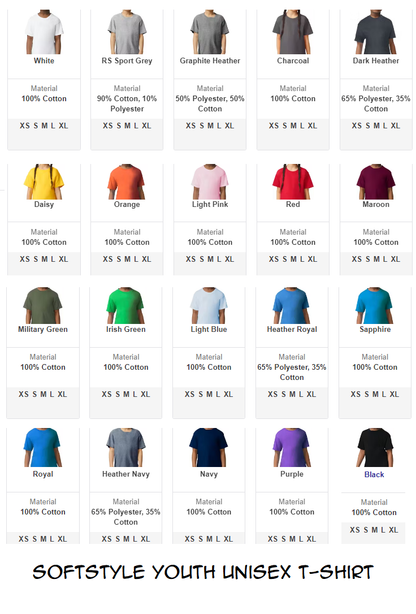Select the Purple t-shirt thumbnail
Screen dimensions: 416x614
[291, 447]
